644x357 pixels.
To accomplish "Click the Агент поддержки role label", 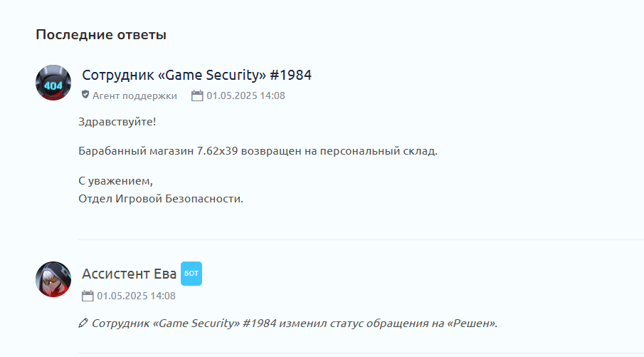I will [x=134, y=95].
